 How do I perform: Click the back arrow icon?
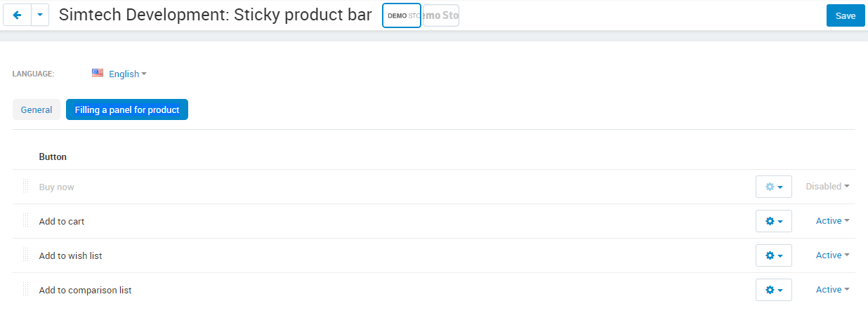17,15
